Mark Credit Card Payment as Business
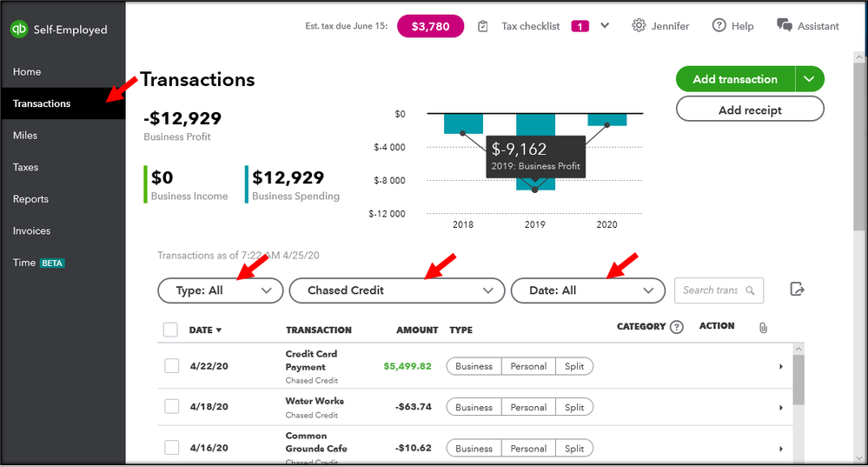The height and width of the screenshot is (467, 868). click(x=474, y=366)
